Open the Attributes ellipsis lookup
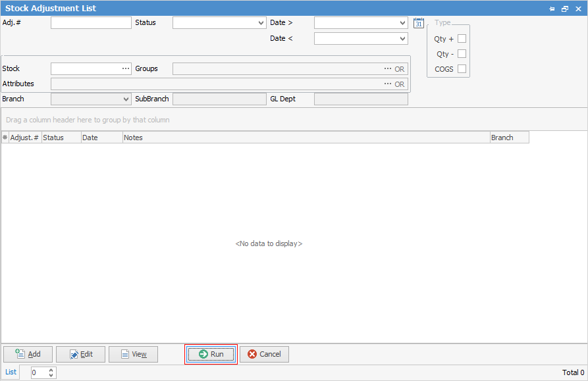 tap(388, 84)
